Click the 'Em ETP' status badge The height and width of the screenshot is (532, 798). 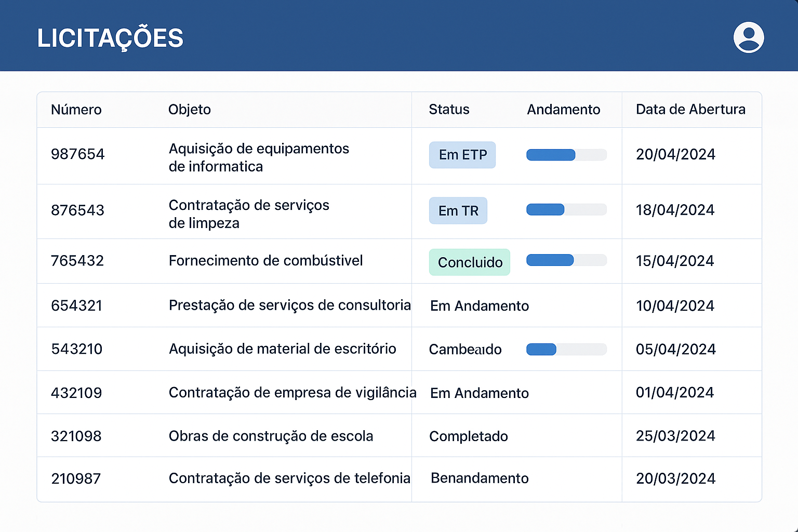pyautogui.click(x=462, y=155)
